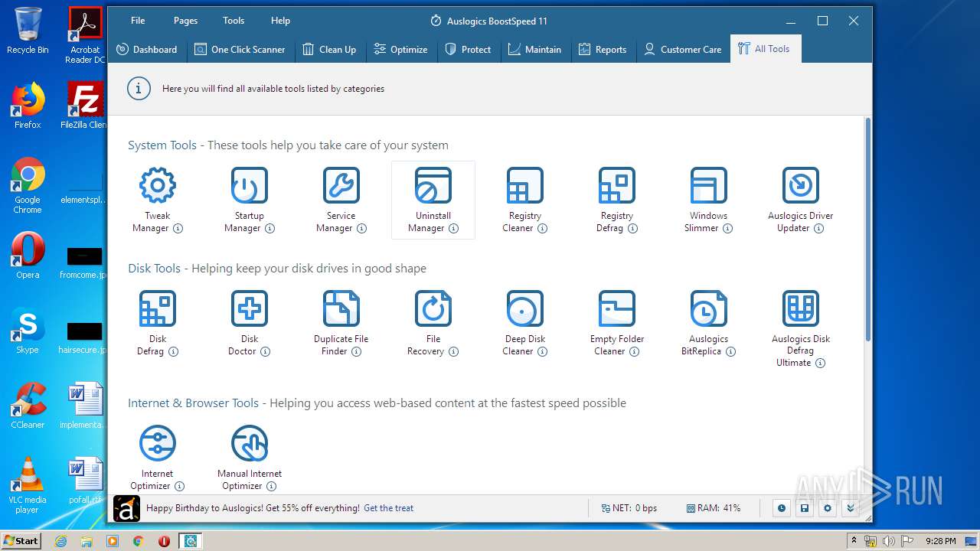Show info for Disk Doctor
Screen dimensions: 980x551
pos(265,351)
